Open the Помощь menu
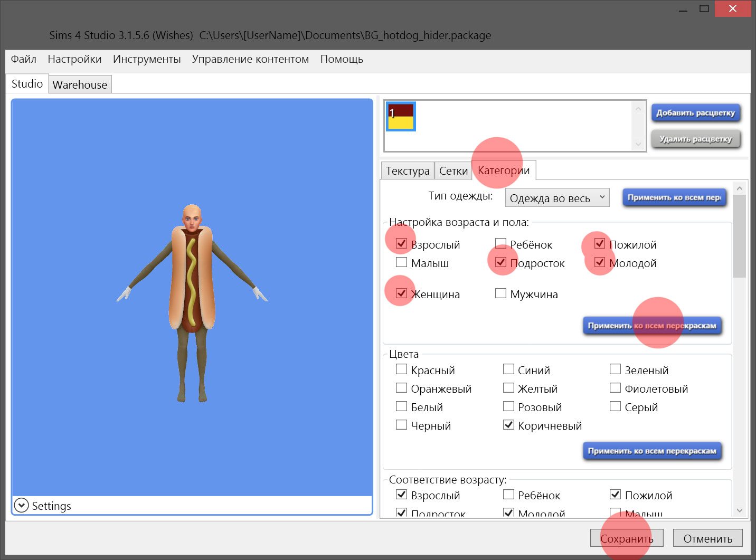 (342, 59)
